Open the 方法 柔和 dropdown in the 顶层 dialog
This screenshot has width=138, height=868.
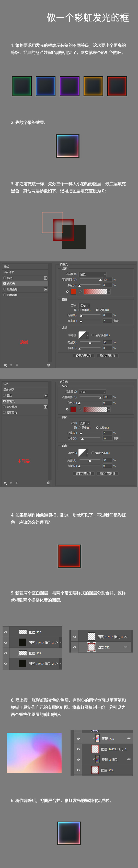pos(84,306)
